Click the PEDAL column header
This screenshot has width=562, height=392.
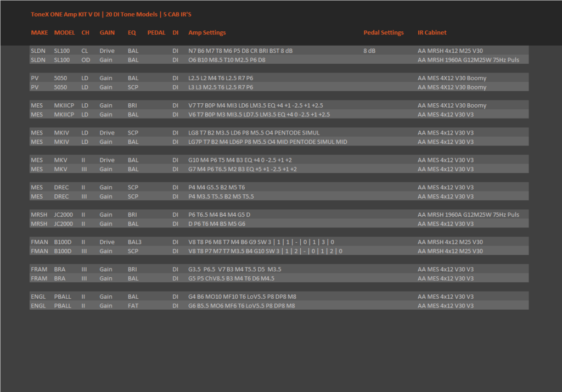coord(156,32)
